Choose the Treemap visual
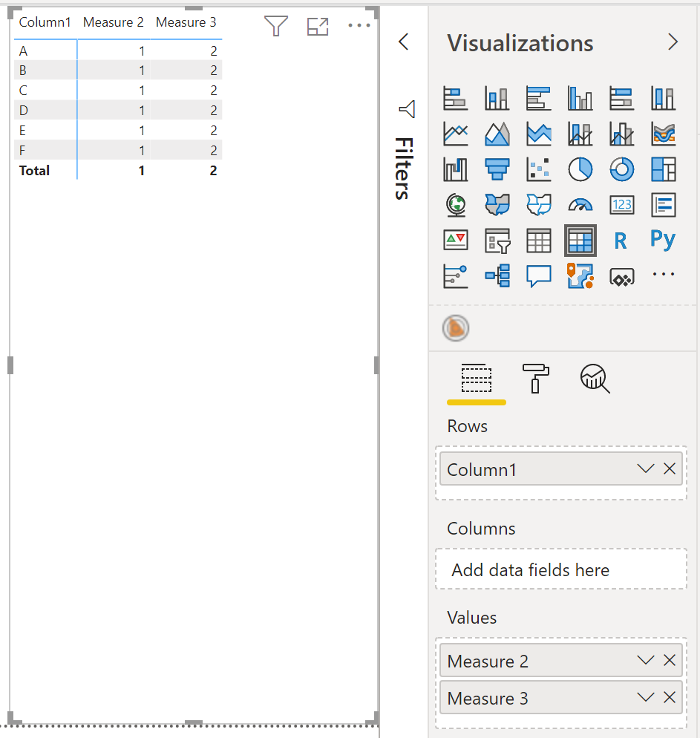This screenshot has width=700, height=738. [664, 169]
